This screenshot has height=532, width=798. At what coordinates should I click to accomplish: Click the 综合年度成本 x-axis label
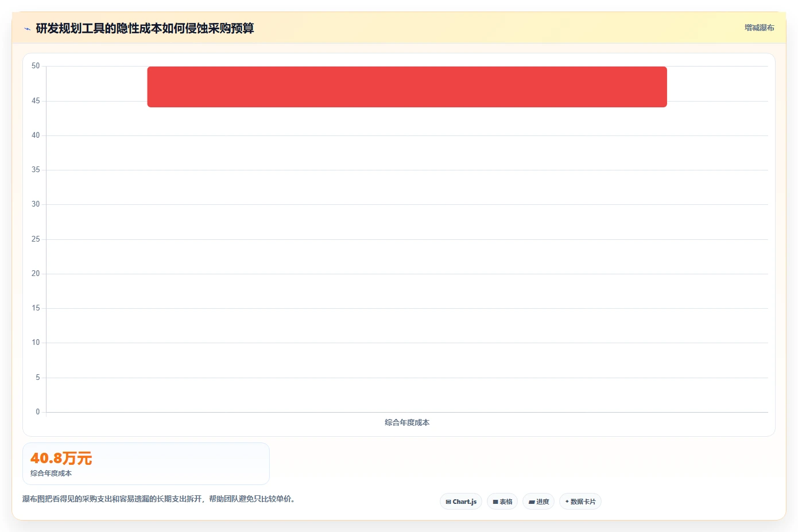coord(407,422)
